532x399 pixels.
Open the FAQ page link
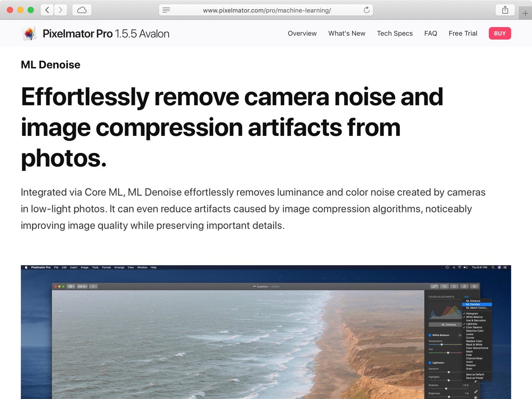[x=431, y=33]
